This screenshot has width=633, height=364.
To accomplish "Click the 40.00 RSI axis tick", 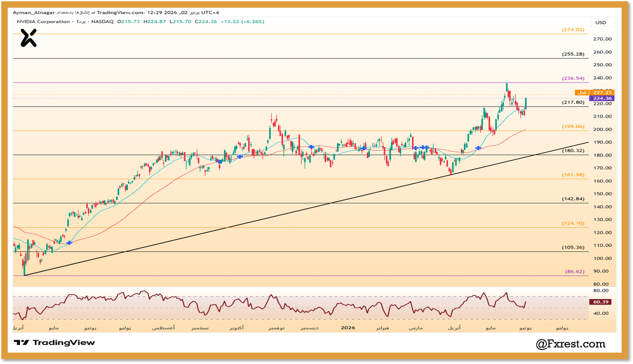I will click(601, 313).
